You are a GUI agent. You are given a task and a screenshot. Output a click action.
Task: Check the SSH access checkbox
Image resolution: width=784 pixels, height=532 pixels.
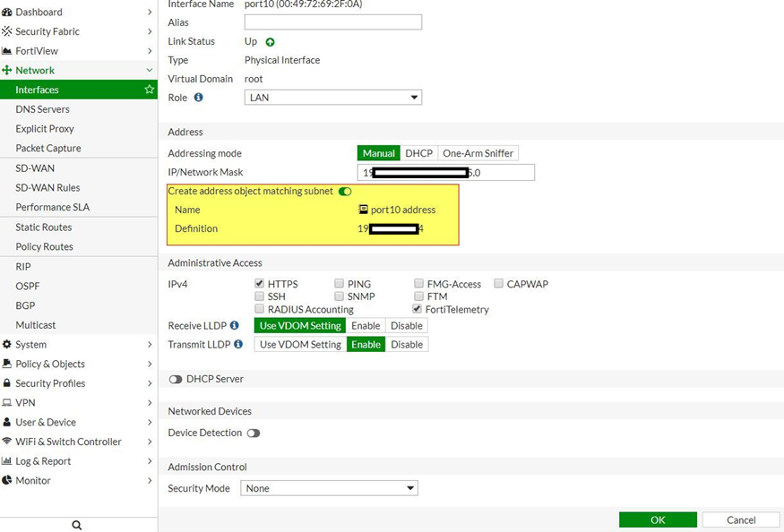(x=259, y=296)
